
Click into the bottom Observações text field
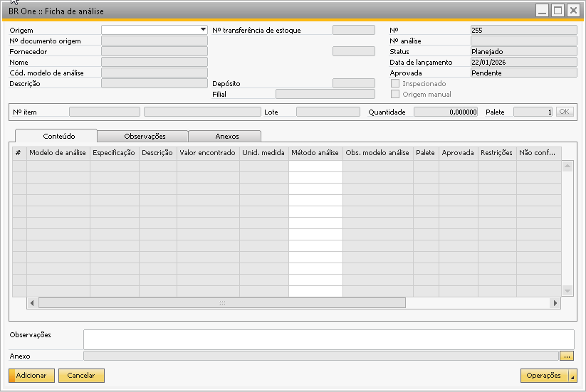coord(328,339)
